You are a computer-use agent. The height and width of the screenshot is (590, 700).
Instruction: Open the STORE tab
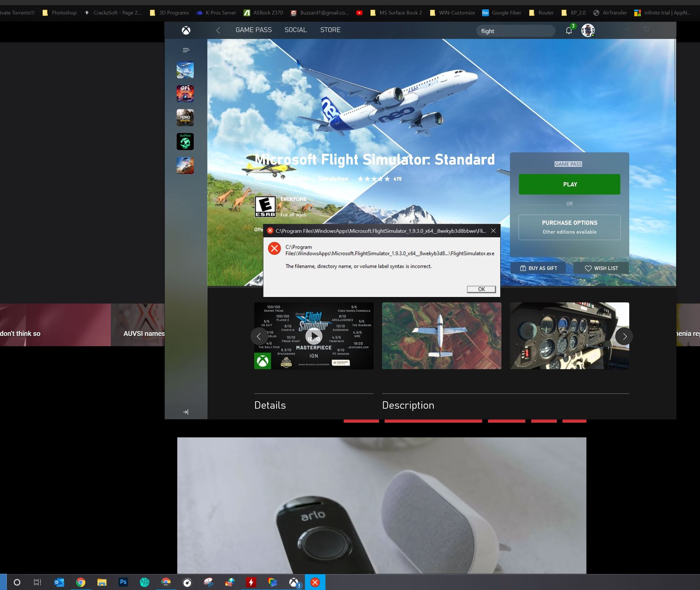point(330,30)
